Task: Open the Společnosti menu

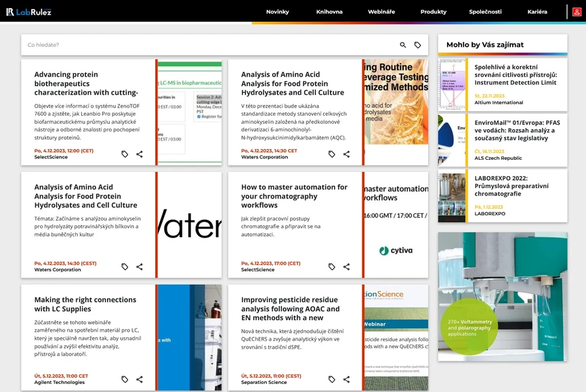Action: pos(485,12)
